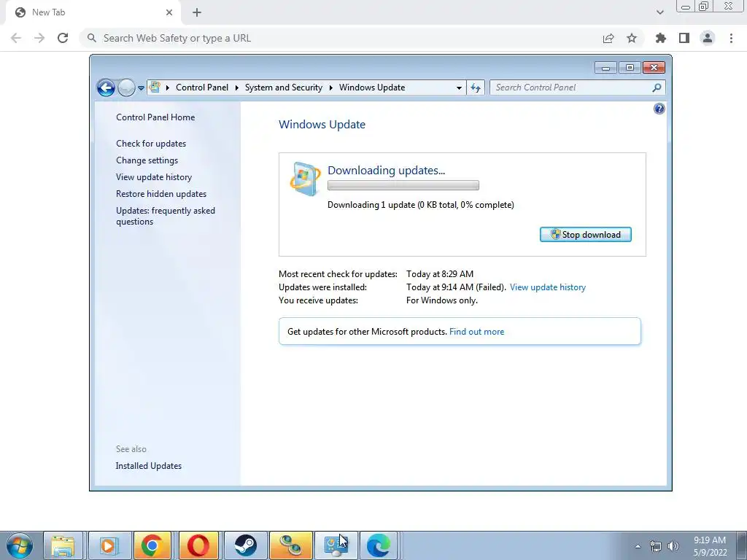Click 'Today at 8:29 AM' text
The height and width of the screenshot is (560, 747).
(x=440, y=274)
